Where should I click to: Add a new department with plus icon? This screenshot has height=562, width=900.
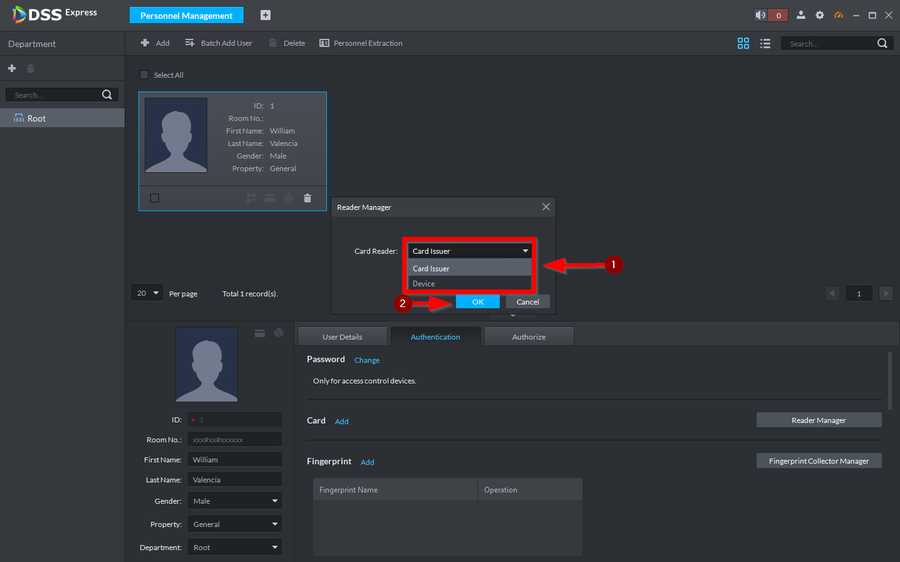click(12, 68)
